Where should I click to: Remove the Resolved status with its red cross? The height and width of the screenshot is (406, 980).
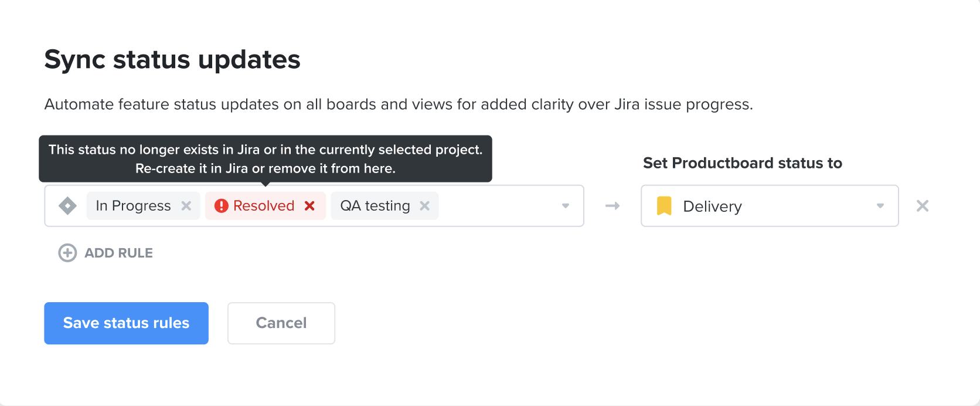(310, 205)
